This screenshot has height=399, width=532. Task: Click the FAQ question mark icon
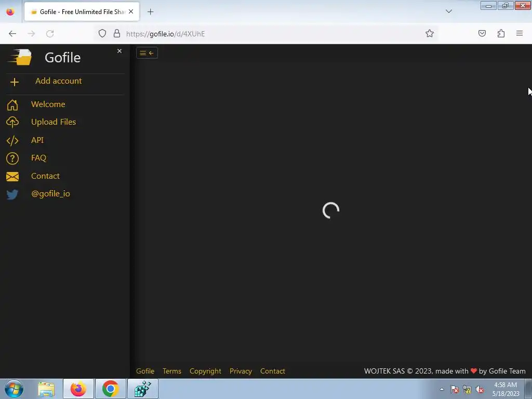[x=12, y=158]
